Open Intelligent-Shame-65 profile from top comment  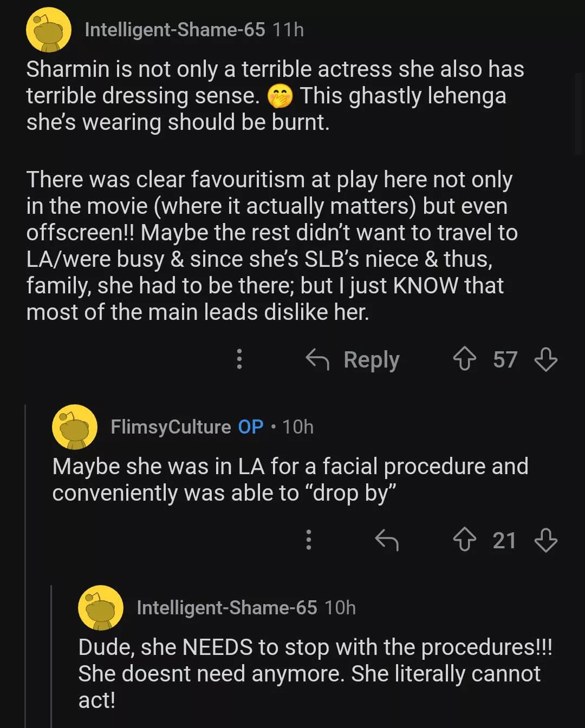174,30
